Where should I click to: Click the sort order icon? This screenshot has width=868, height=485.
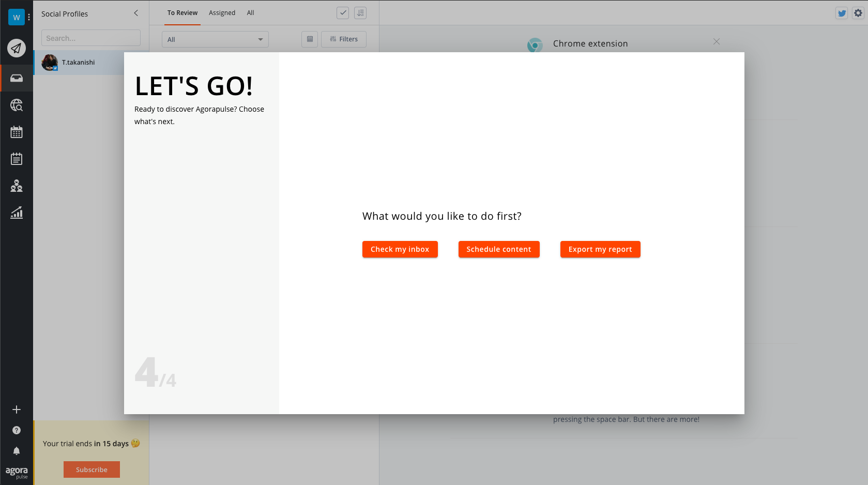(x=360, y=13)
